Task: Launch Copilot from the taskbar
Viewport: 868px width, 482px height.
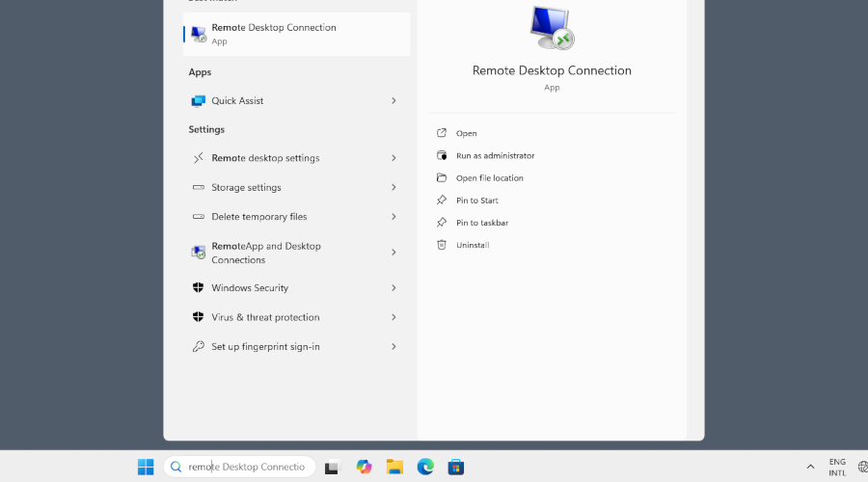Action: click(x=364, y=468)
